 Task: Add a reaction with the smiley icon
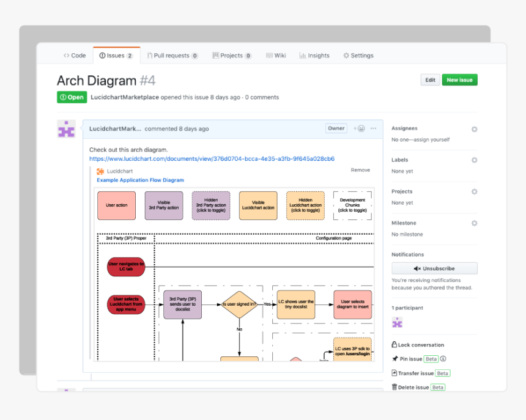pyautogui.click(x=359, y=128)
